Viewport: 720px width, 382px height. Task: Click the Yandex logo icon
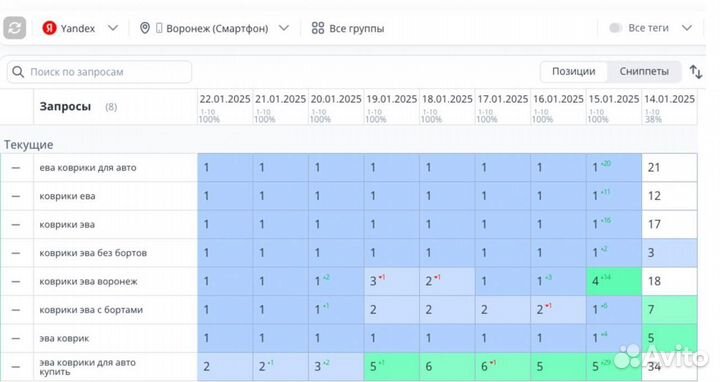pos(49,28)
